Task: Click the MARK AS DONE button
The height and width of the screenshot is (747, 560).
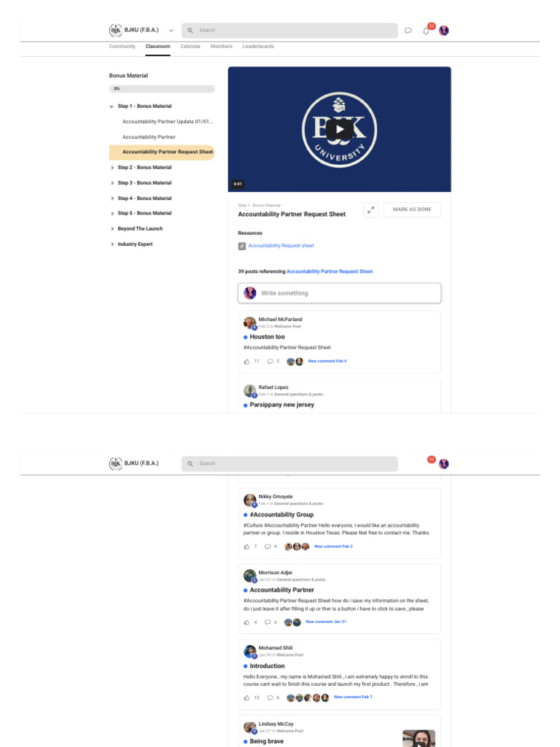Action: 412,209
